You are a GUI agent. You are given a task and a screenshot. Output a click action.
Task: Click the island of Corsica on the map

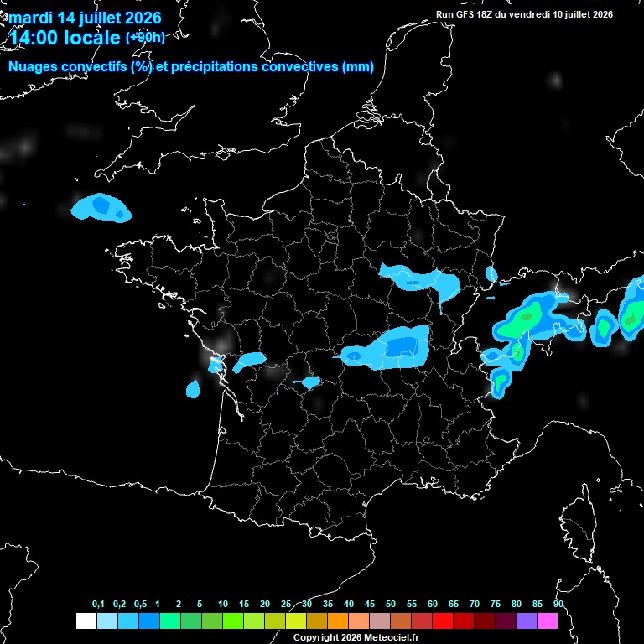pos(578,523)
